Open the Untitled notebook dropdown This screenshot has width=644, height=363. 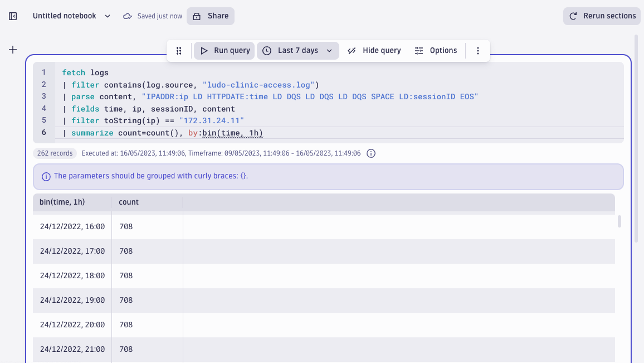click(107, 16)
